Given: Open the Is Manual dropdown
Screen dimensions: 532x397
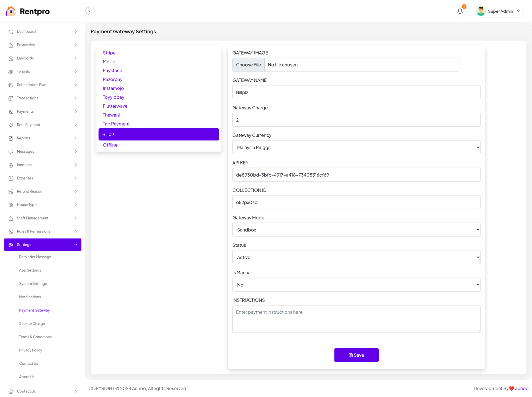Looking at the screenshot, I should 356,285.
